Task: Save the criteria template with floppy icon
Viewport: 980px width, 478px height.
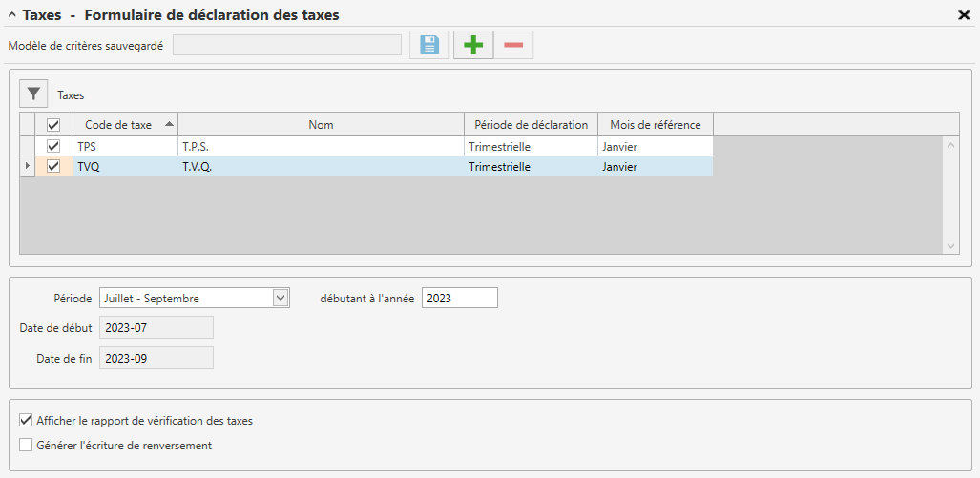Action: [429, 45]
